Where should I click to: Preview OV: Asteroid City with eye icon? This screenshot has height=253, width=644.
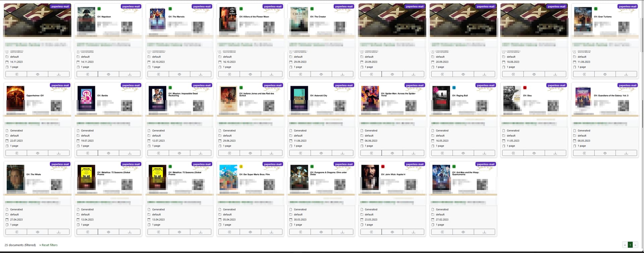pos(321,153)
